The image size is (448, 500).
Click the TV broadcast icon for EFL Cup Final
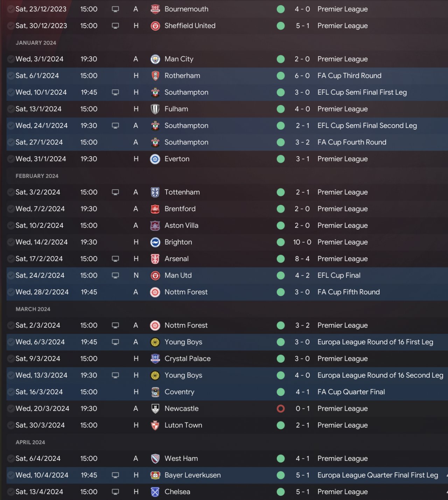tap(115, 275)
